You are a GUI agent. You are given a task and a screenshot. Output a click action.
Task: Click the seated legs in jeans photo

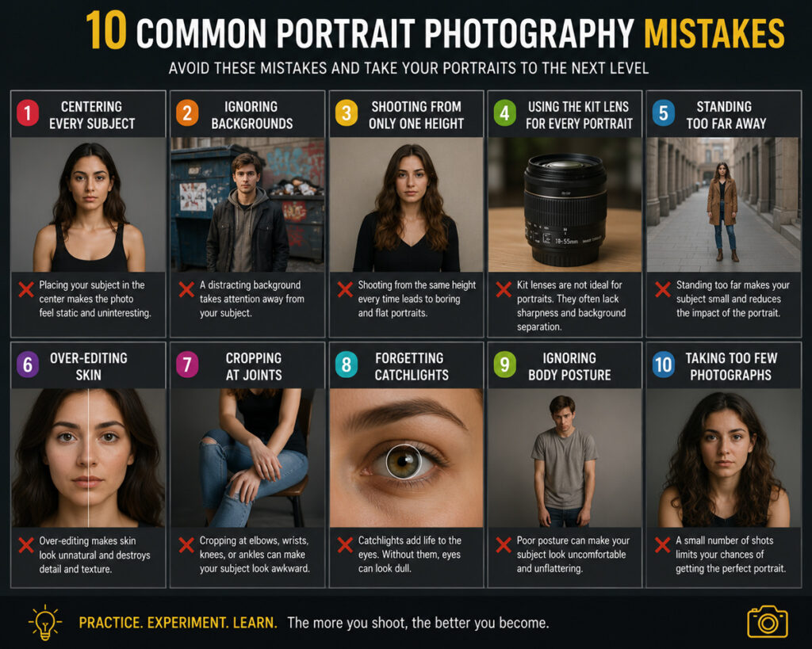pyautogui.click(x=247, y=458)
